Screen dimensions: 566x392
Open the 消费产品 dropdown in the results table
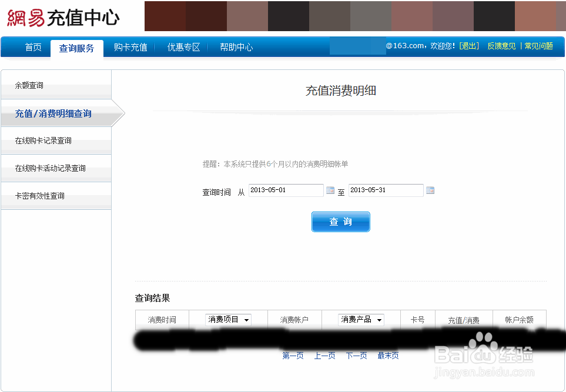(360, 319)
